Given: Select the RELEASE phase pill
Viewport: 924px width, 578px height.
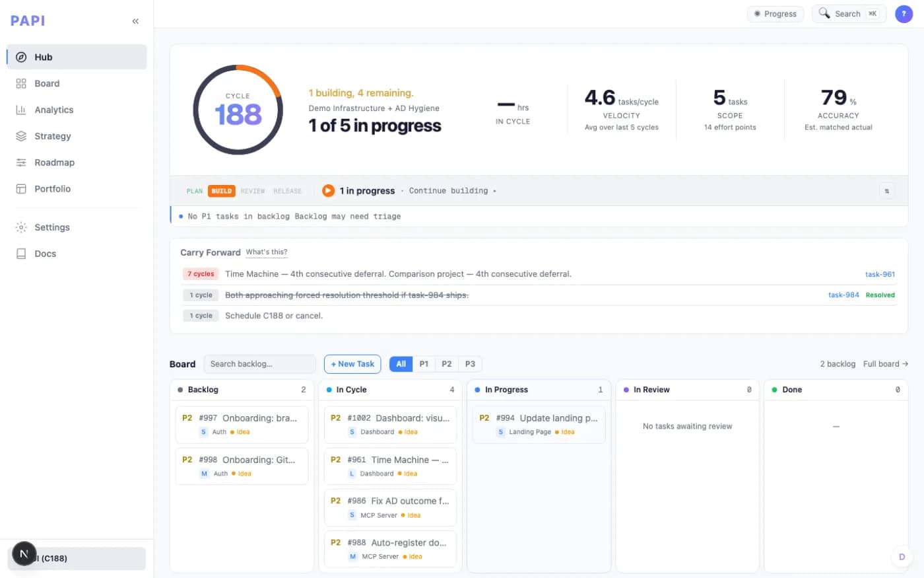Looking at the screenshot, I should pos(288,191).
